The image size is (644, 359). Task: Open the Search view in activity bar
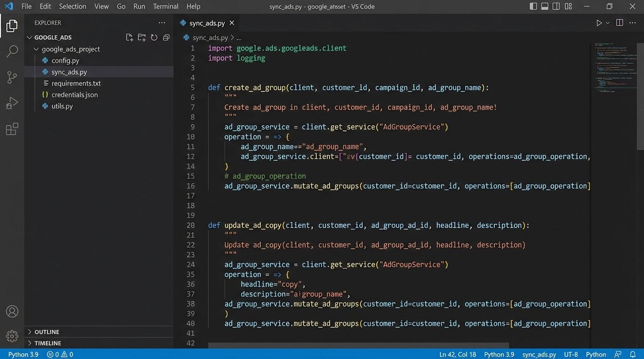click(x=12, y=51)
